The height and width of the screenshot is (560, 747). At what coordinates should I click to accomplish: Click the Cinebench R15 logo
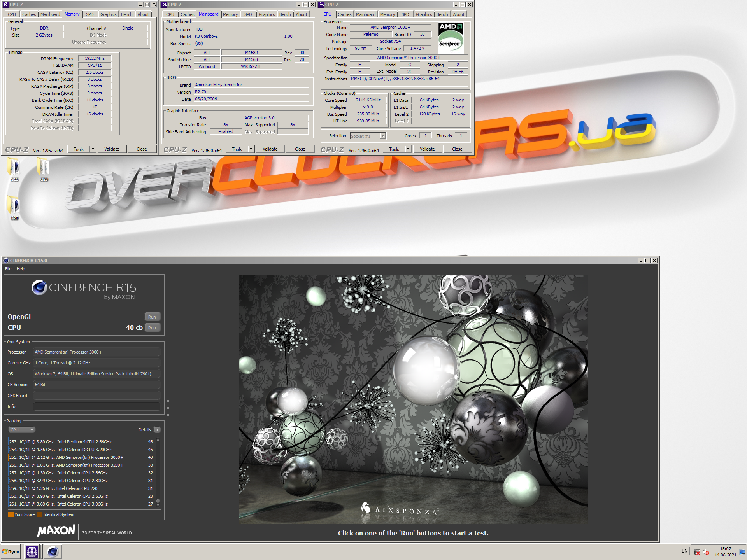[84, 290]
